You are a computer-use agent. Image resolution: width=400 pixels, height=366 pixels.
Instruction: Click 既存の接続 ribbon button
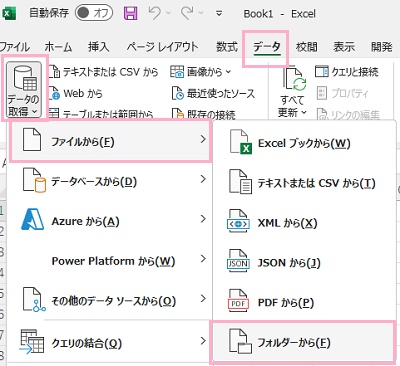(203, 114)
